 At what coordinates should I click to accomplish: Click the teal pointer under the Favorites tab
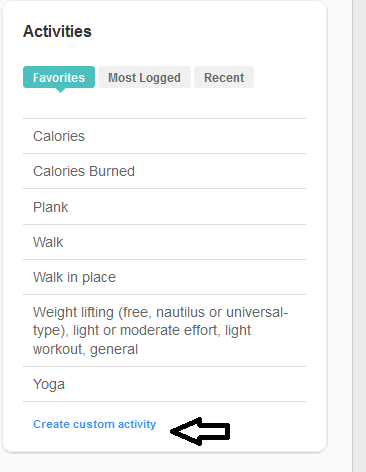click(60, 90)
